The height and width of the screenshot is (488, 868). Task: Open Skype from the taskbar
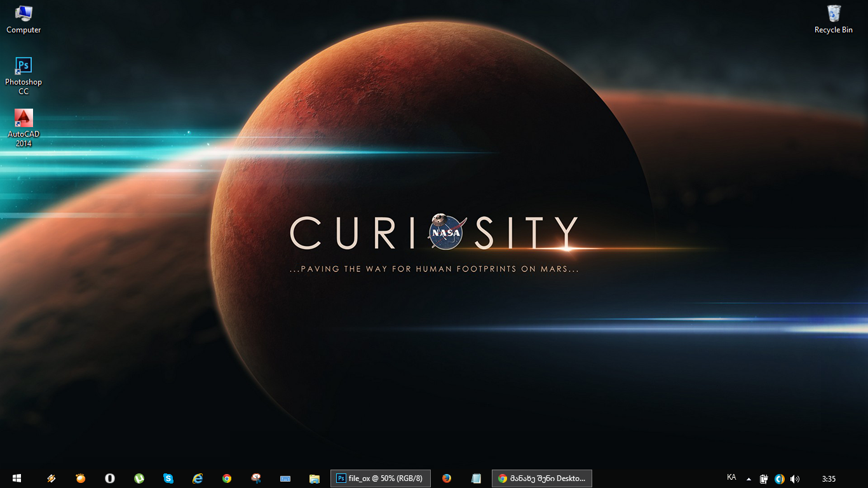click(168, 478)
